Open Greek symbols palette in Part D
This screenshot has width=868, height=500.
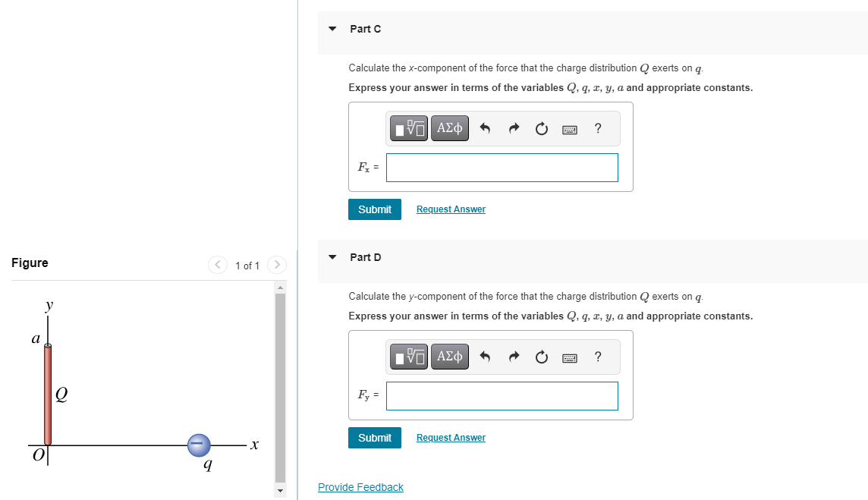449,356
